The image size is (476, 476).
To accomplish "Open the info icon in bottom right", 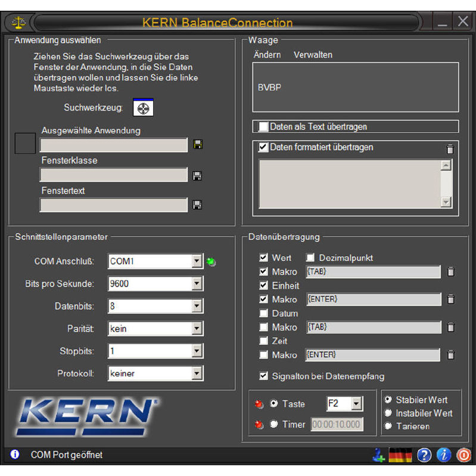I will pyautogui.click(x=444, y=455).
